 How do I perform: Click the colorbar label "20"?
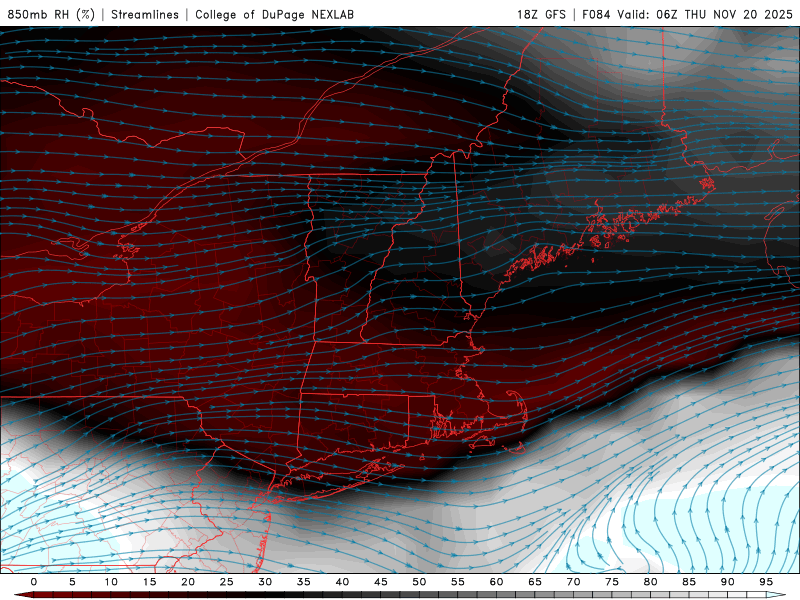[188, 582]
